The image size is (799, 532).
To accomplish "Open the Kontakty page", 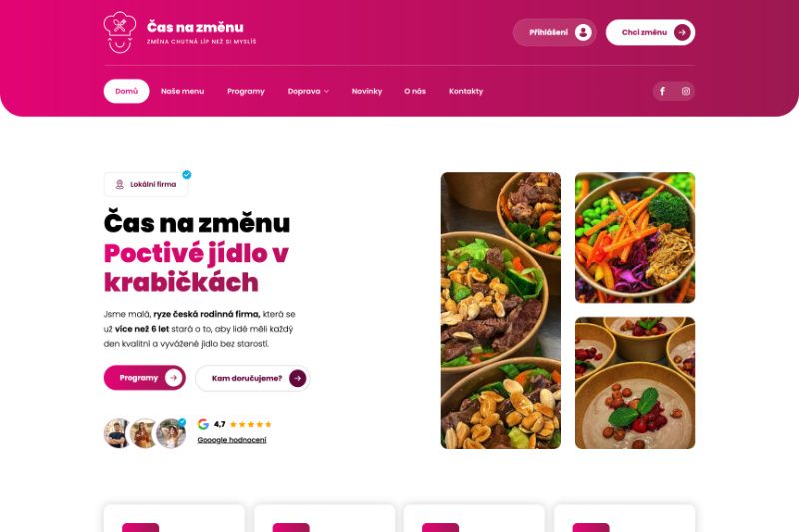I will (466, 91).
